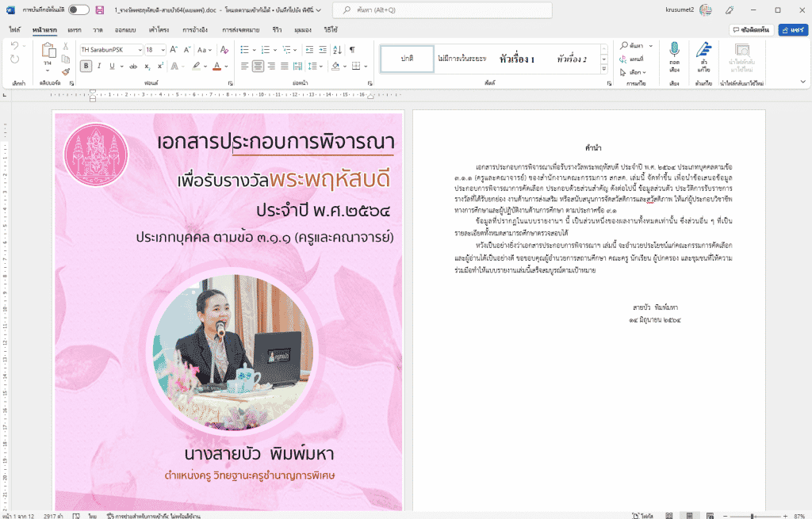
Task: Toggle Show paragraph marks (¶)
Action: point(352,50)
